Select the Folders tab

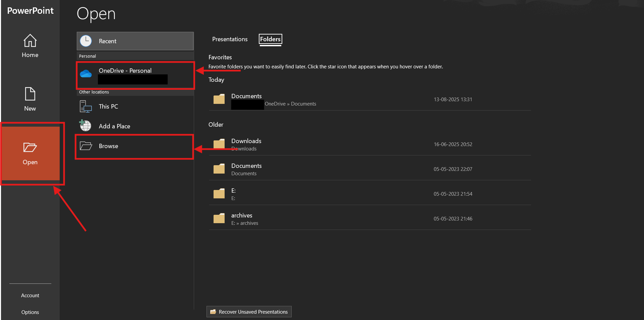(x=270, y=39)
